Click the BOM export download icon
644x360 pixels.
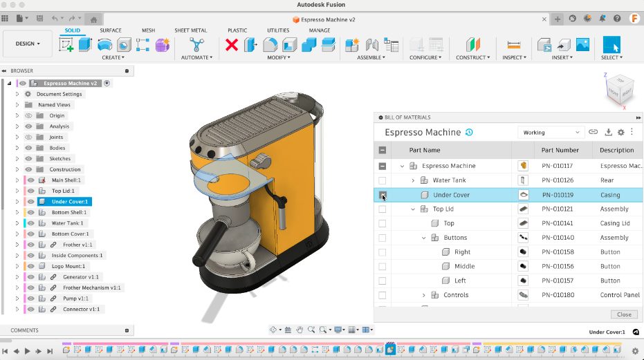click(x=609, y=132)
